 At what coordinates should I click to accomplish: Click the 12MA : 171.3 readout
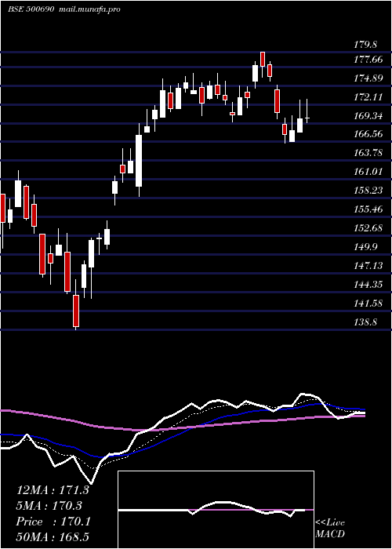pos(53,490)
